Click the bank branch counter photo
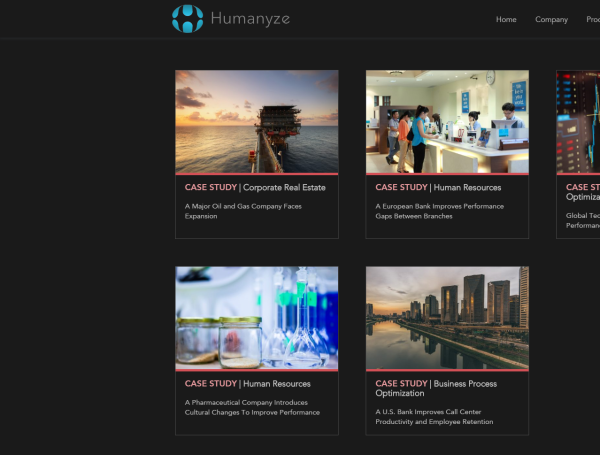The height and width of the screenshot is (455, 600). pyautogui.click(x=447, y=121)
